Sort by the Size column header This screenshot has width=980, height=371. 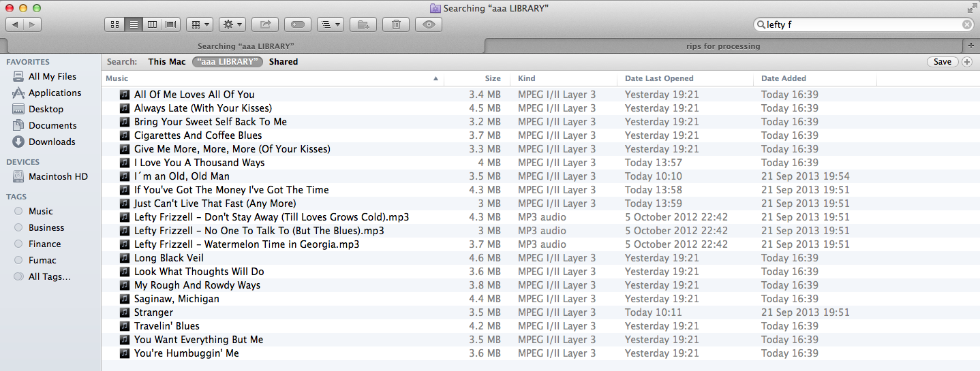475,78
